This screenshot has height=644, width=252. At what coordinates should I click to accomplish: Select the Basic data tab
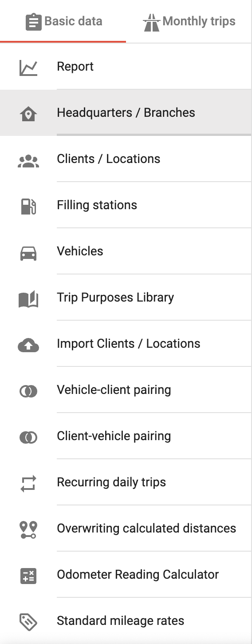click(x=63, y=21)
